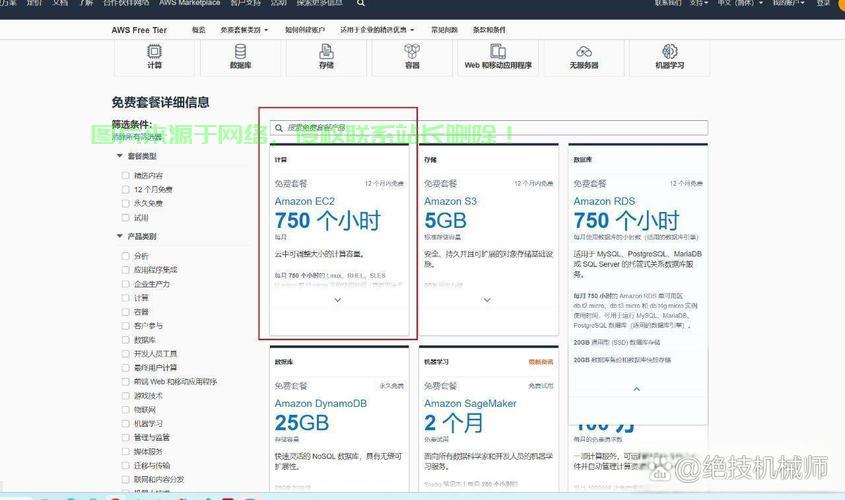Check the 机器学习 checkbox in product categories
The width and height of the screenshot is (845, 500).
126,423
